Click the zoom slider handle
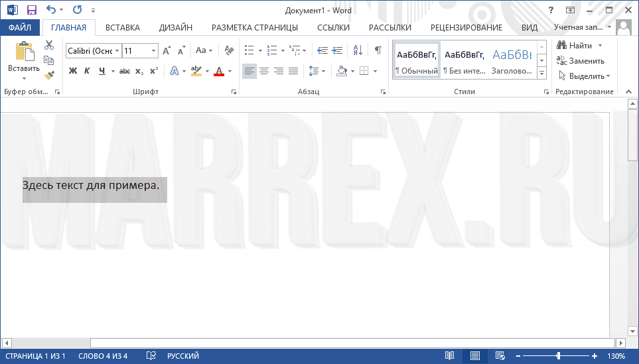The image size is (639, 364). coord(558,356)
